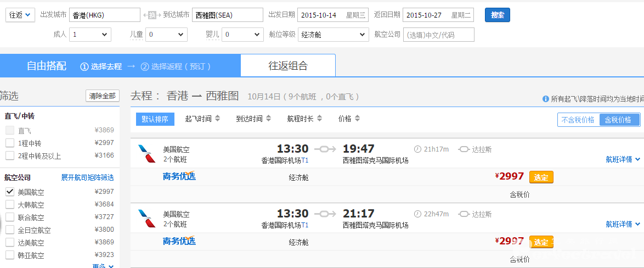Click T1 terminal link on second flight
This screenshot has width=644, height=268.
pos(305,225)
